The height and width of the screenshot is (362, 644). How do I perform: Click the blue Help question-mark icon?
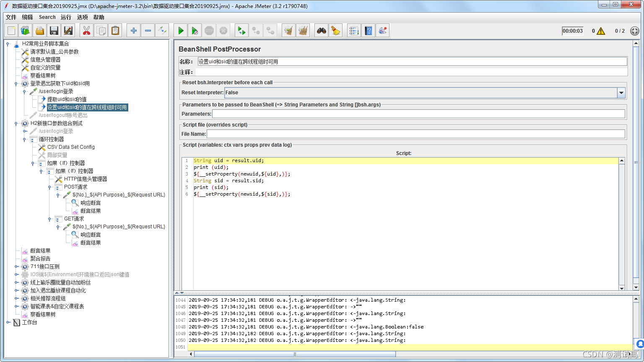369,31
